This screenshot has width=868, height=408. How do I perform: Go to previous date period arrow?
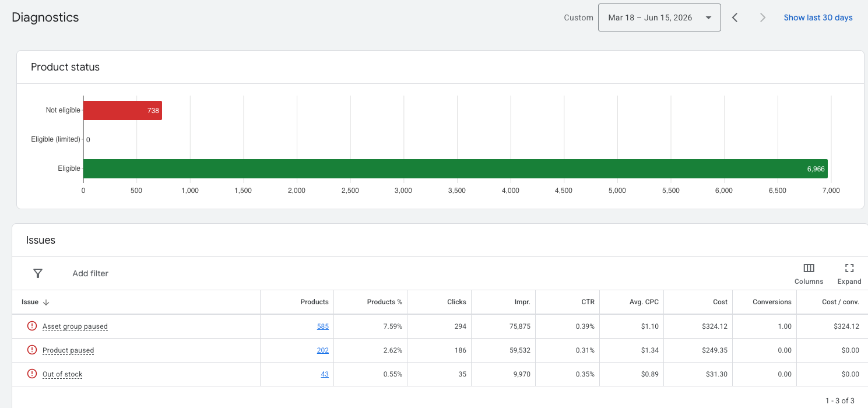point(735,17)
